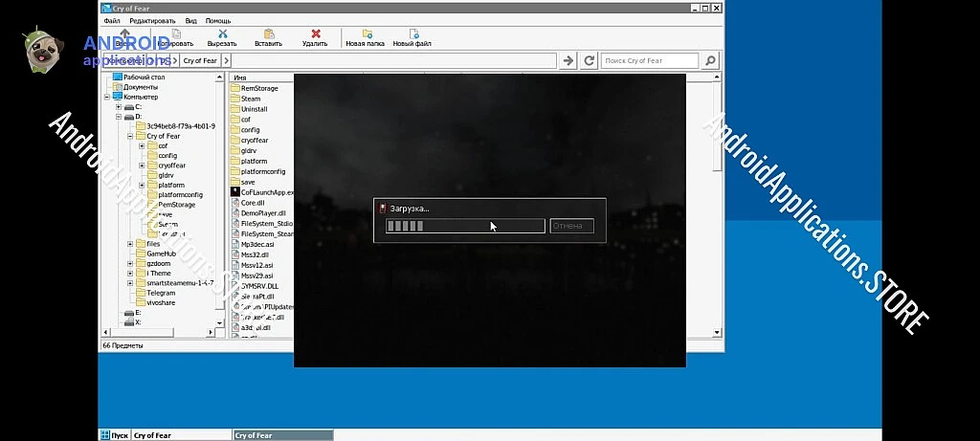Collapse the Cry of Fear tree node
980x441 pixels.
pyautogui.click(x=130, y=136)
